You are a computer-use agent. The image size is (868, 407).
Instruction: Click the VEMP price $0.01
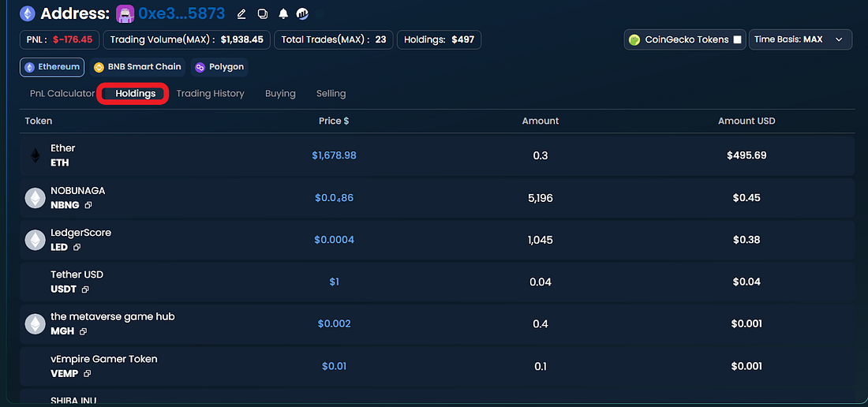tap(334, 366)
